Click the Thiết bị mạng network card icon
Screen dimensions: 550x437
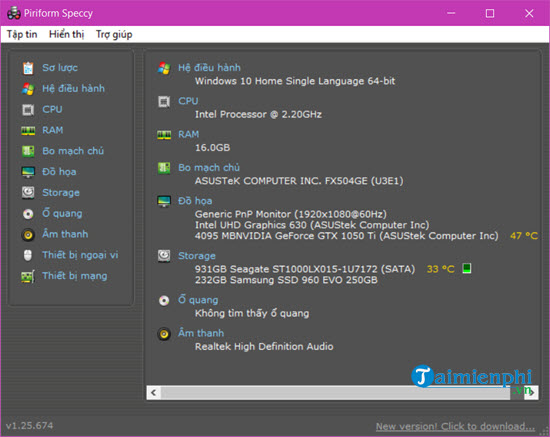[x=28, y=276]
